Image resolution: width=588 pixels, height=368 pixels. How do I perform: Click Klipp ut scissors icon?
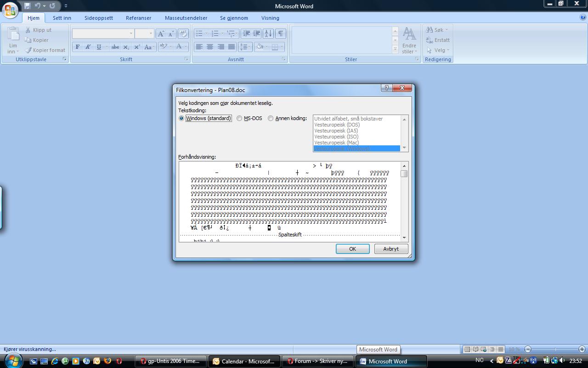[x=28, y=30]
